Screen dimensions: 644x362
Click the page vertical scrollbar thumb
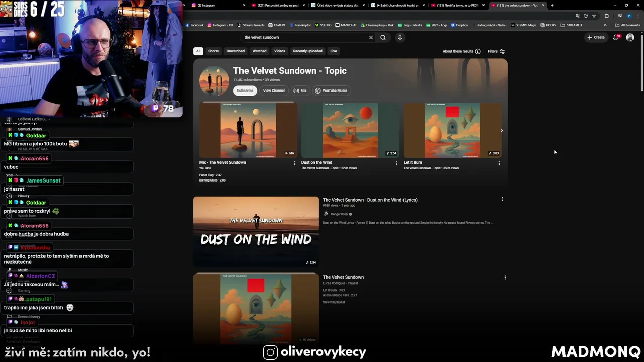pos(642,63)
